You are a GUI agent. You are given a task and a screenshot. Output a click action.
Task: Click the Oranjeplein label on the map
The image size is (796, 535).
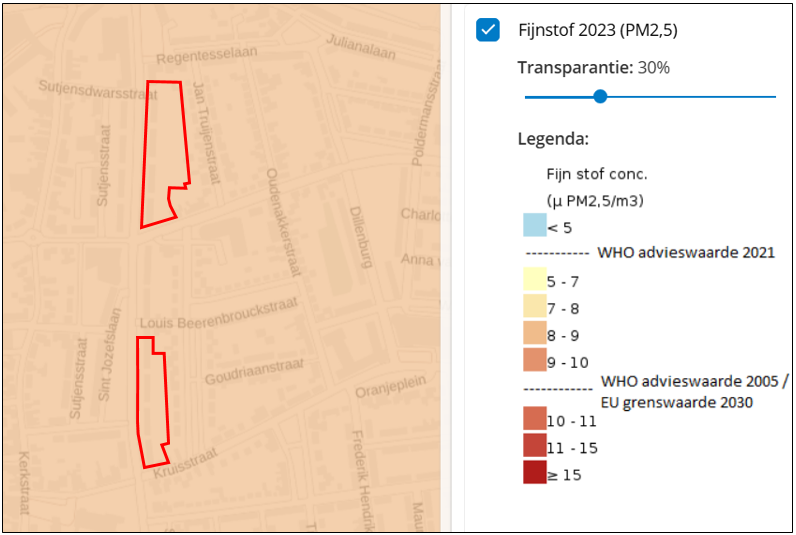(391, 385)
